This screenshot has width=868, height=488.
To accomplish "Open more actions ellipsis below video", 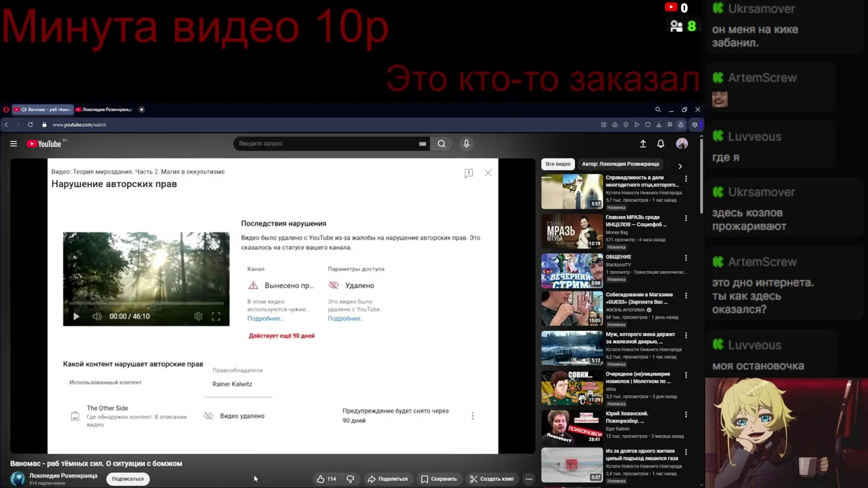I will click(529, 479).
